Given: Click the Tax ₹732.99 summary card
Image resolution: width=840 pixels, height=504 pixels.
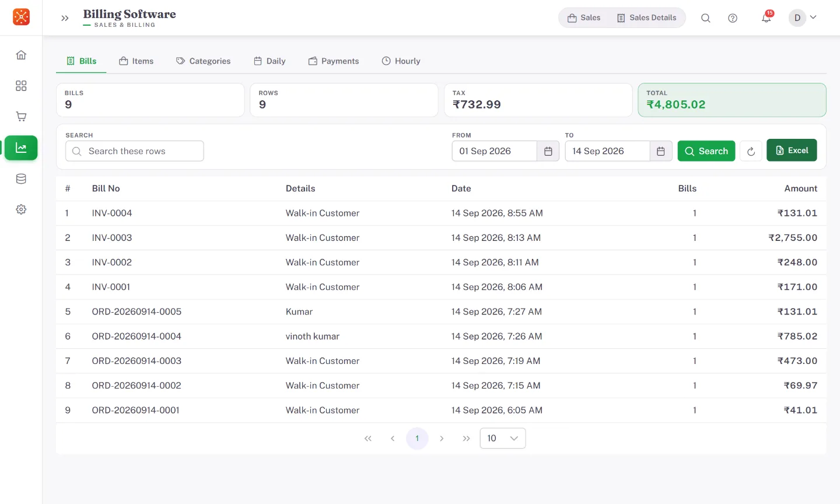Looking at the screenshot, I should pyautogui.click(x=538, y=100).
